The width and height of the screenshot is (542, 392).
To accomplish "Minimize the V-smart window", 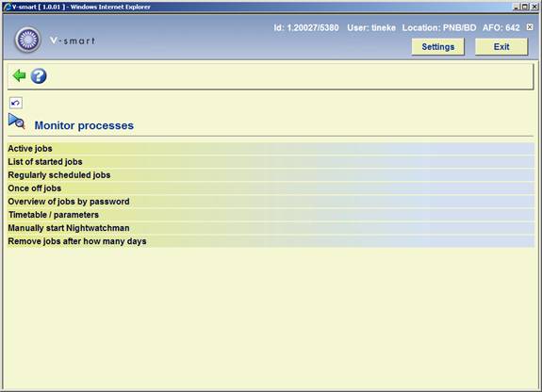I will (517, 7).
